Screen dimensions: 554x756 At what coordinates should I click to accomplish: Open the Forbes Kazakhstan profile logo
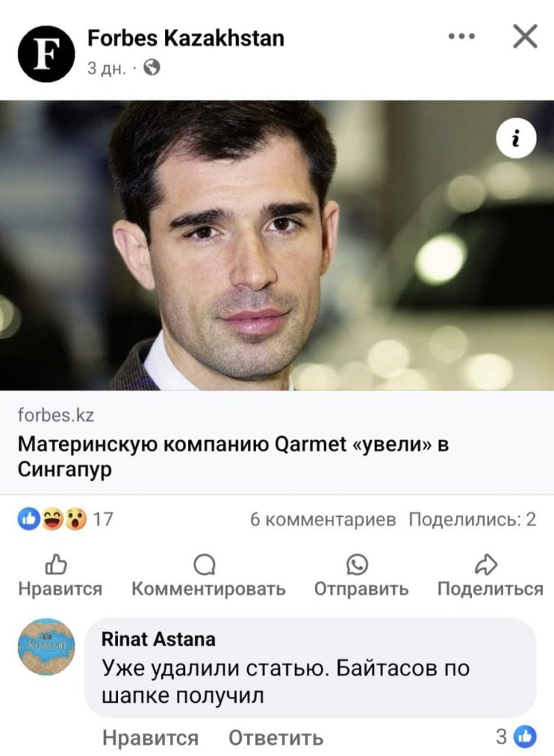click(x=46, y=53)
